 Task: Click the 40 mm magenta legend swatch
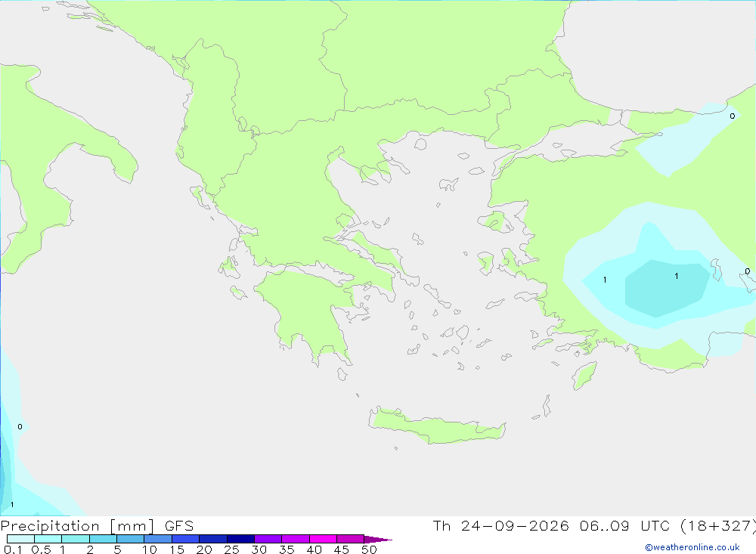click(323, 539)
